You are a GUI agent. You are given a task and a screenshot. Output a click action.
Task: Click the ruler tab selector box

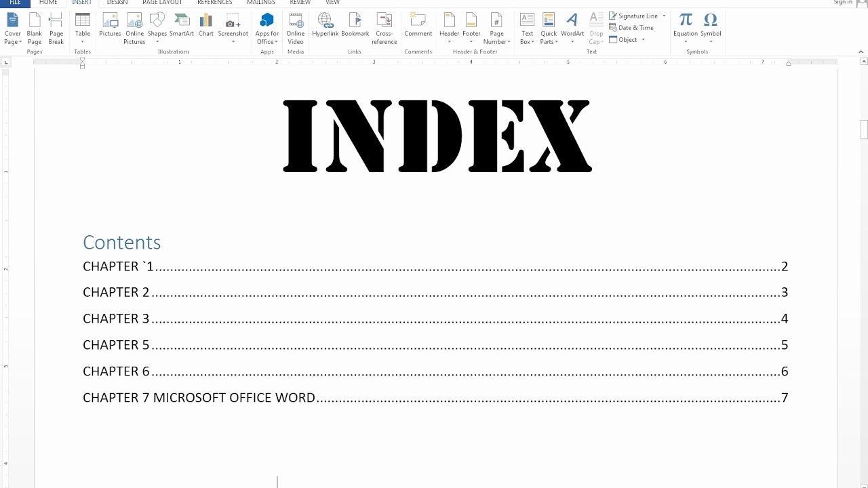6,62
